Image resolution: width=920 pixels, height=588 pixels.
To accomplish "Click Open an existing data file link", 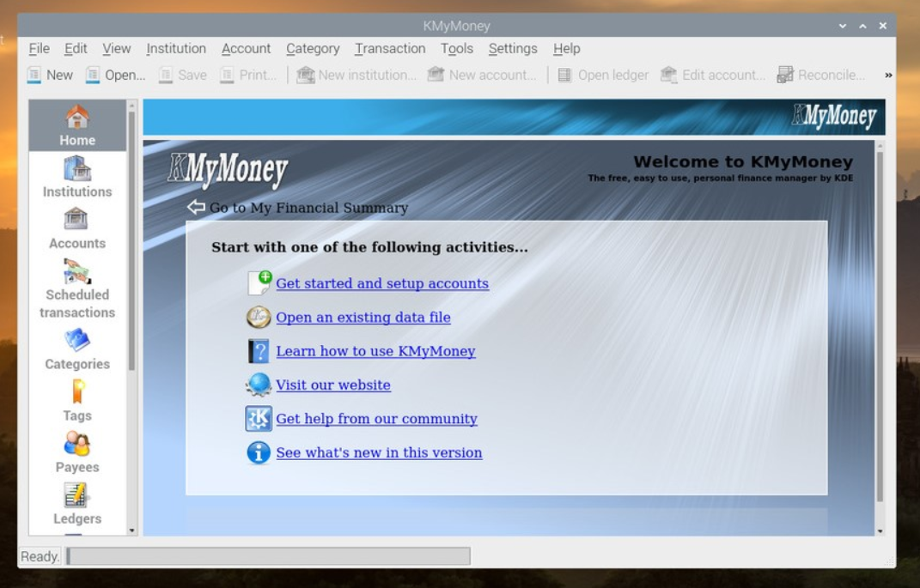I will coord(363,317).
